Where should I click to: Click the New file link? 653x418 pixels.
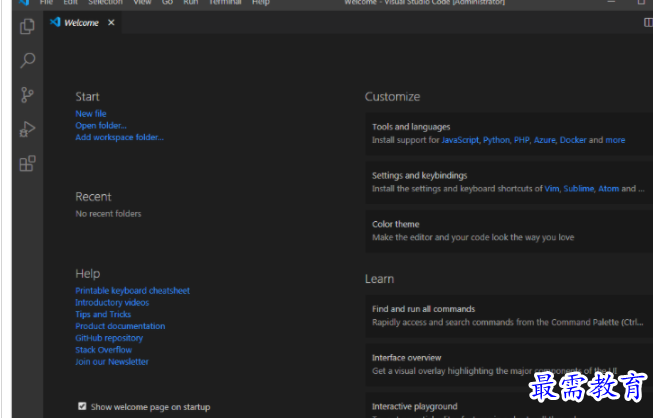(x=91, y=114)
